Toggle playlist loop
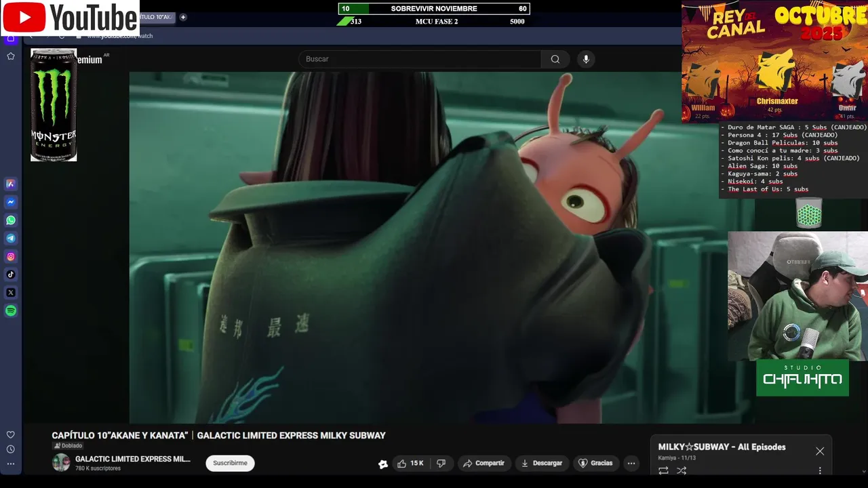868x488 pixels. point(663,470)
